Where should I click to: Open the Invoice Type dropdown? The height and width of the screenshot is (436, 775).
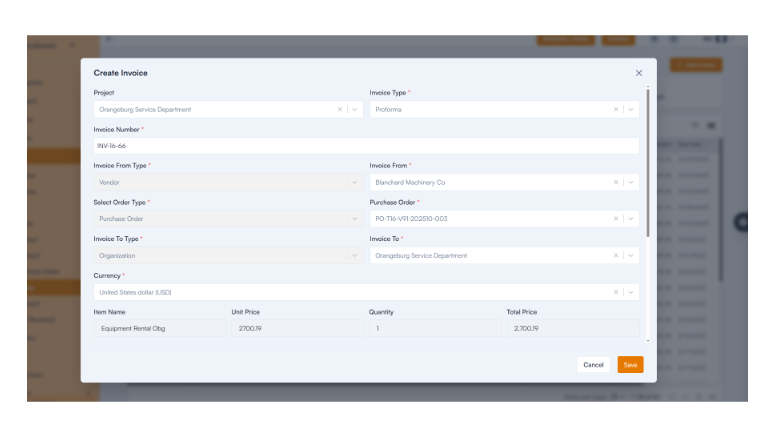(630, 109)
